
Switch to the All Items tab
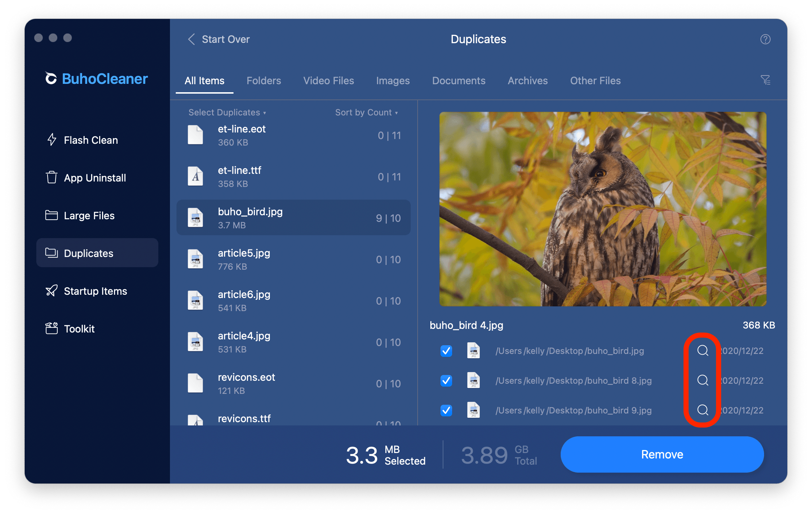(204, 81)
